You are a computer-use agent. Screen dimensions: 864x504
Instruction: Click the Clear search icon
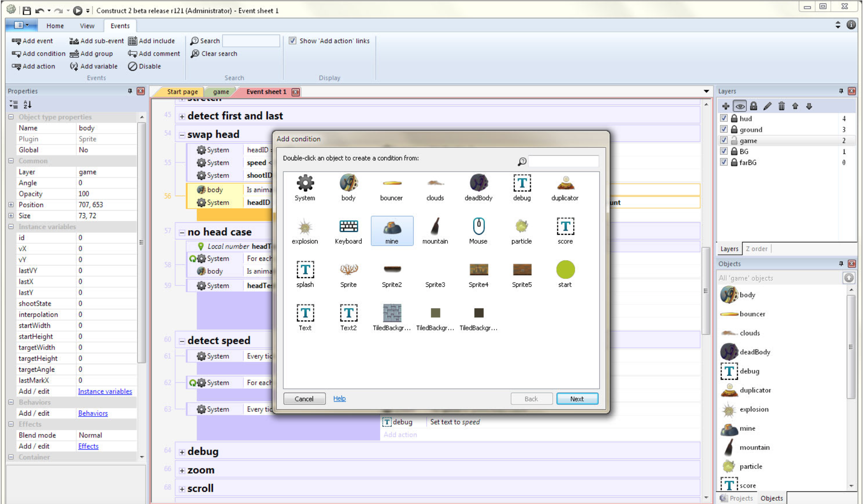tap(195, 54)
